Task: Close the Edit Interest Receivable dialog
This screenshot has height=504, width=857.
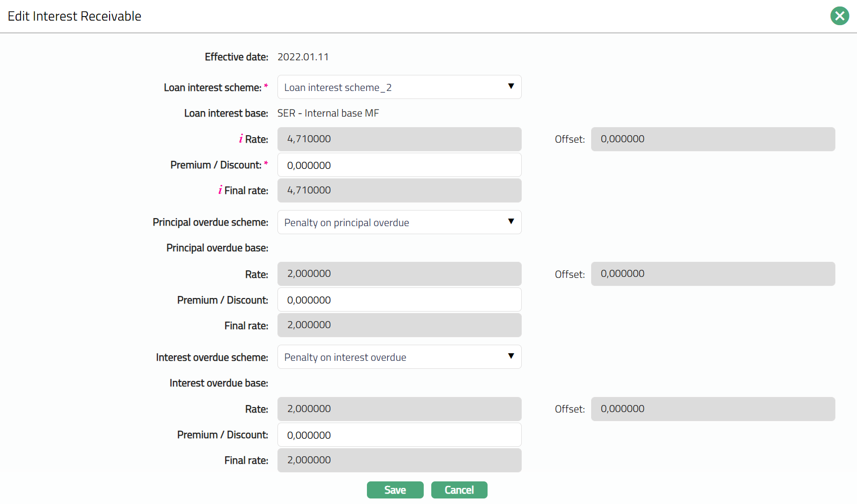Action: click(x=839, y=16)
